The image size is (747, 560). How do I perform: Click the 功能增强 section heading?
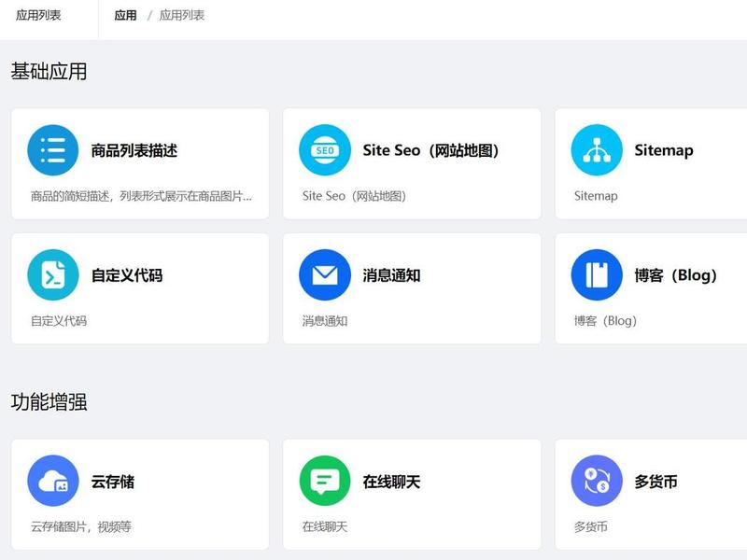[x=49, y=402]
